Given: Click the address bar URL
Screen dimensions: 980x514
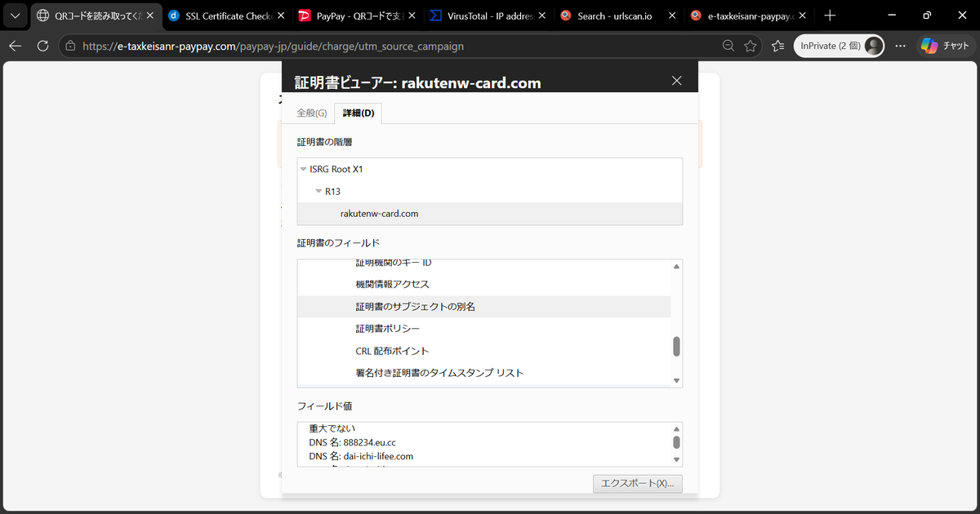Looking at the screenshot, I should [273, 47].
